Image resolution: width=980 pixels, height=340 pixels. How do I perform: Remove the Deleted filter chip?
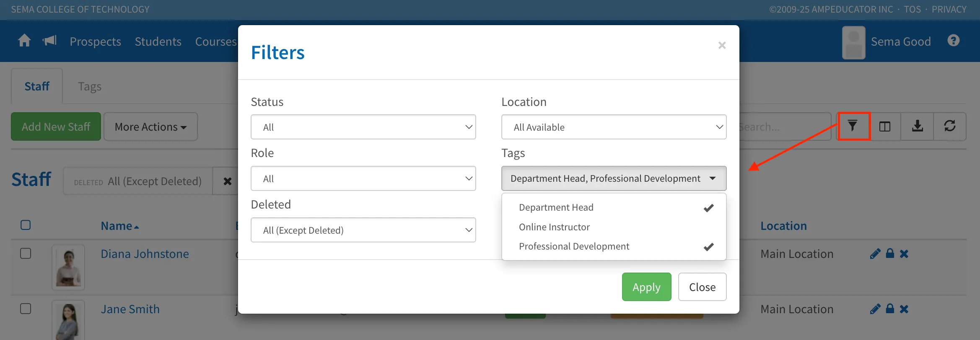click(227, 181)
